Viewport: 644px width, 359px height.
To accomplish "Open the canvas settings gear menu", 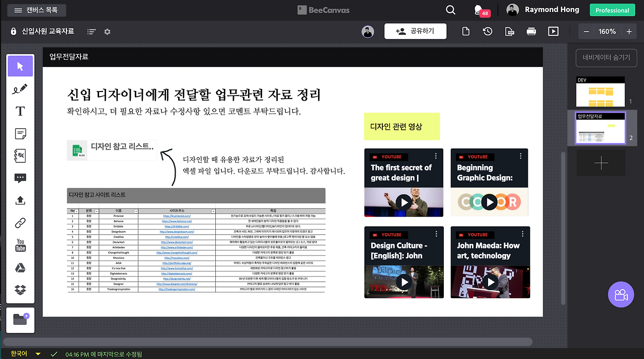I will 107,31.
